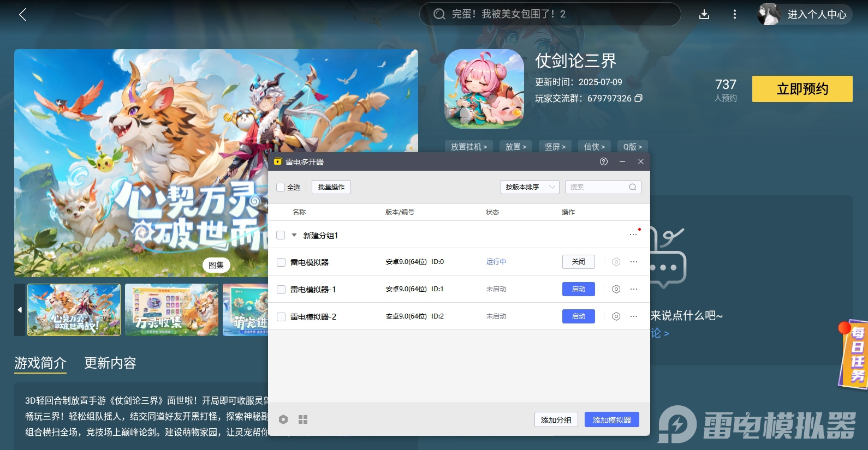Click the search icon in the multi-instance search box

(633, 187)
